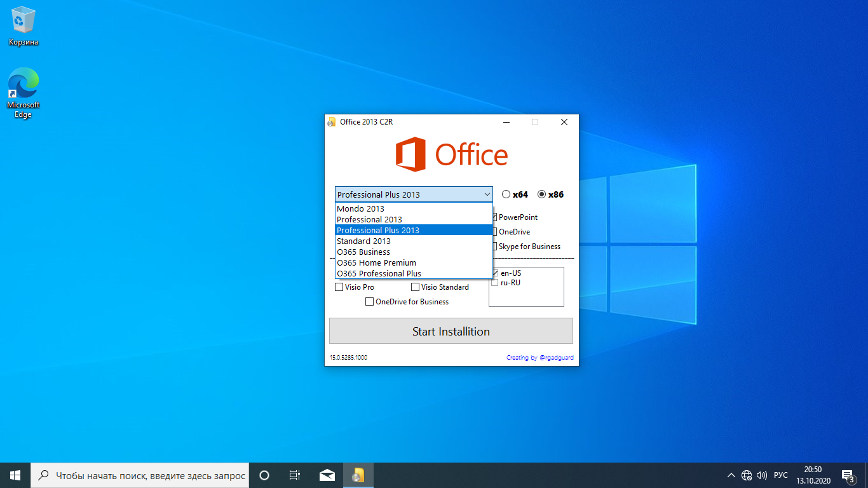Screen dimensions: 868x488
Task: Open the network globe tray icon
Action: (747, 475)
